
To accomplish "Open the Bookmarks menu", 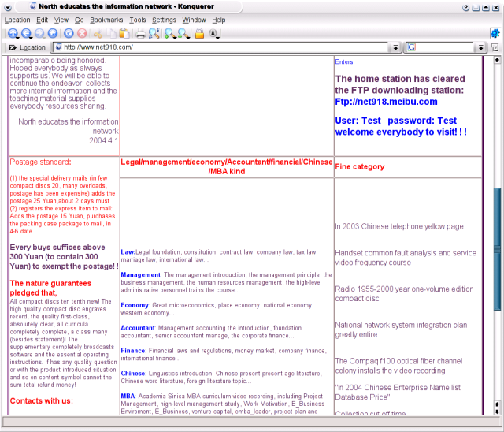I will point(106,20).
